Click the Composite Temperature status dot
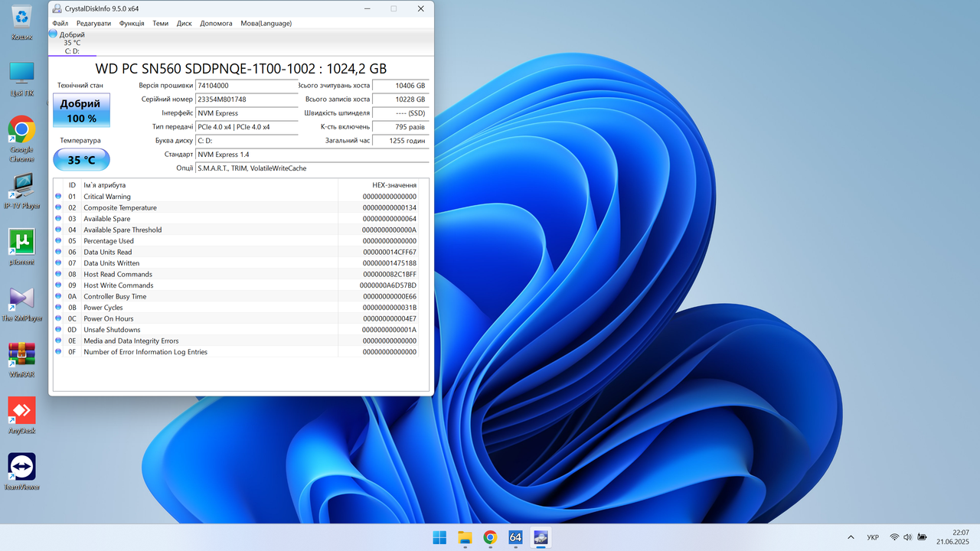The image size is (980, 551). (58, 207)
